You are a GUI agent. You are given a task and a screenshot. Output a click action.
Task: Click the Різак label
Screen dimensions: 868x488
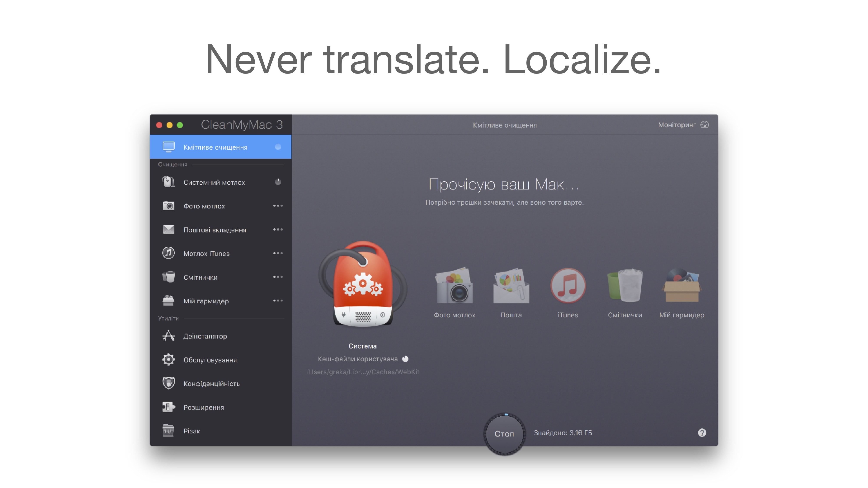(x=191, y=431)
